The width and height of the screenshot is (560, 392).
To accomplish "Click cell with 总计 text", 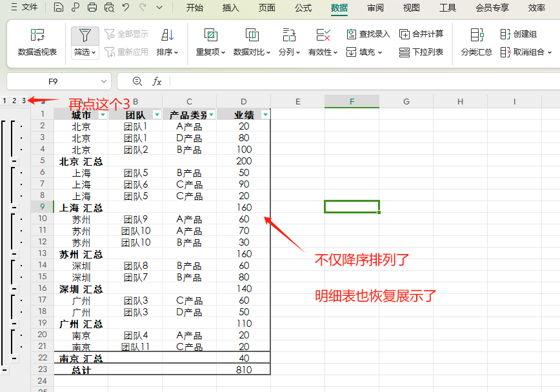I will click(x=81, y=370).
